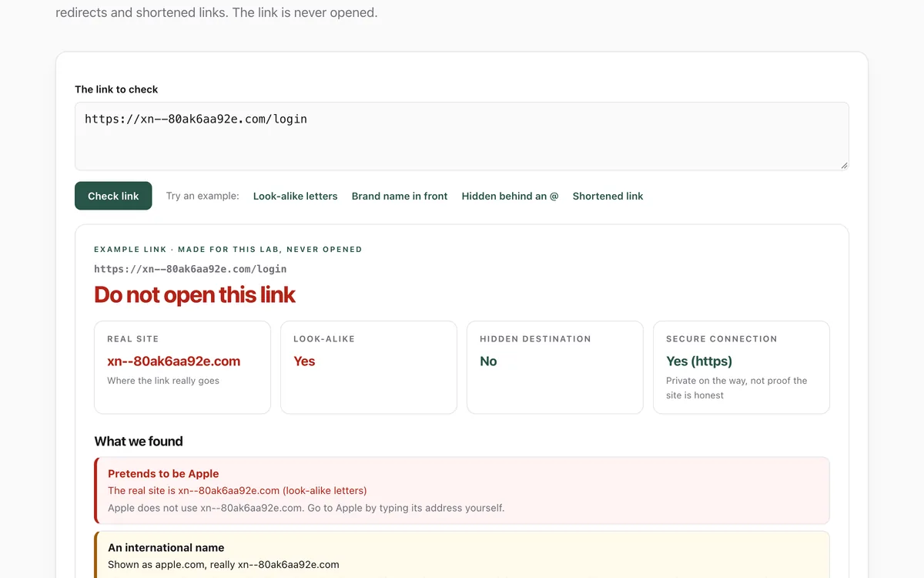This screenshot has height=578, width=924.
Task: Click the 'What we found' heading
Action: tap(139, 441)
